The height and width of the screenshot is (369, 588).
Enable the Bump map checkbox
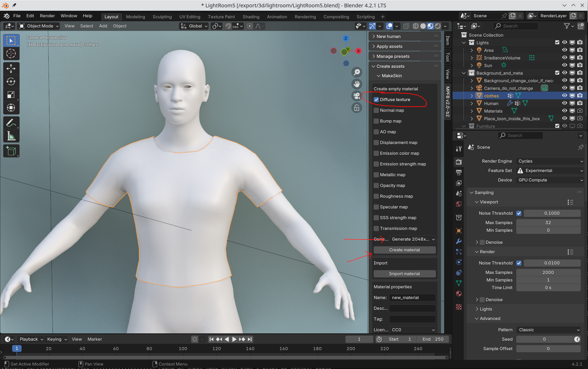376,121
